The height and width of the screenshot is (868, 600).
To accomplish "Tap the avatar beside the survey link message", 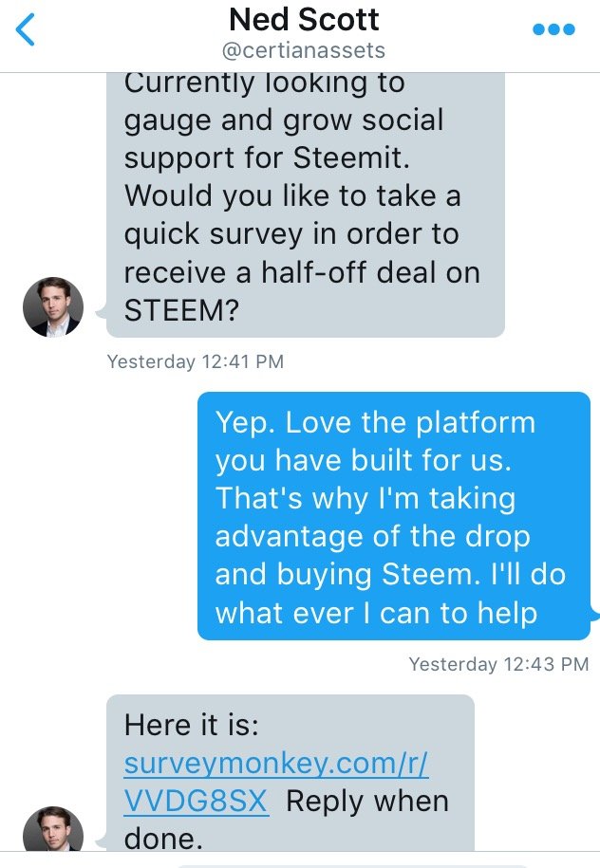I will pos(53,829).
